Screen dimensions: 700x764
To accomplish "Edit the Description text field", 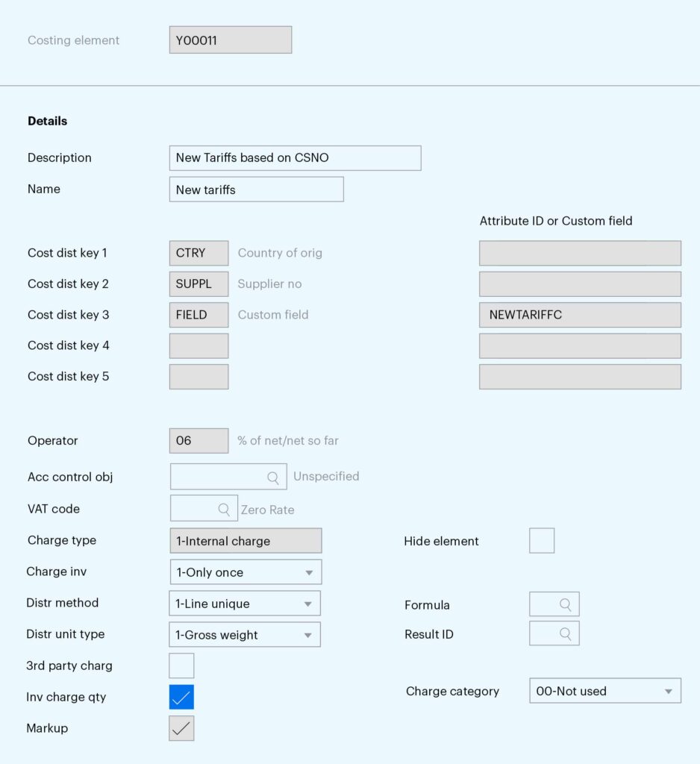I will click(x=295, y=158).
